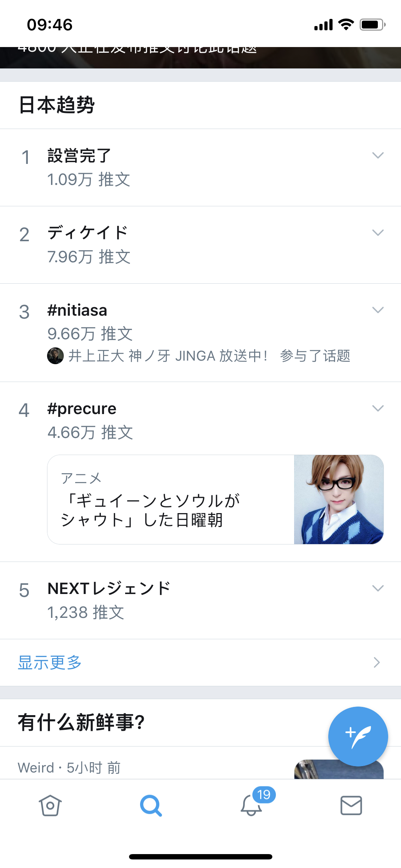
Task: Expand options for the ディケイド trend
Action: [378, 233]
